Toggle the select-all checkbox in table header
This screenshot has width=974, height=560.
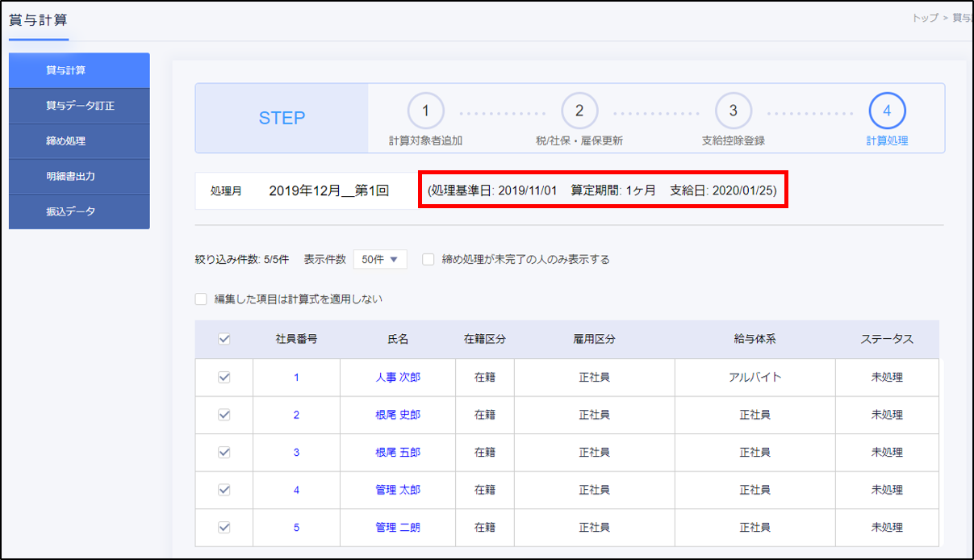[224, 340]
